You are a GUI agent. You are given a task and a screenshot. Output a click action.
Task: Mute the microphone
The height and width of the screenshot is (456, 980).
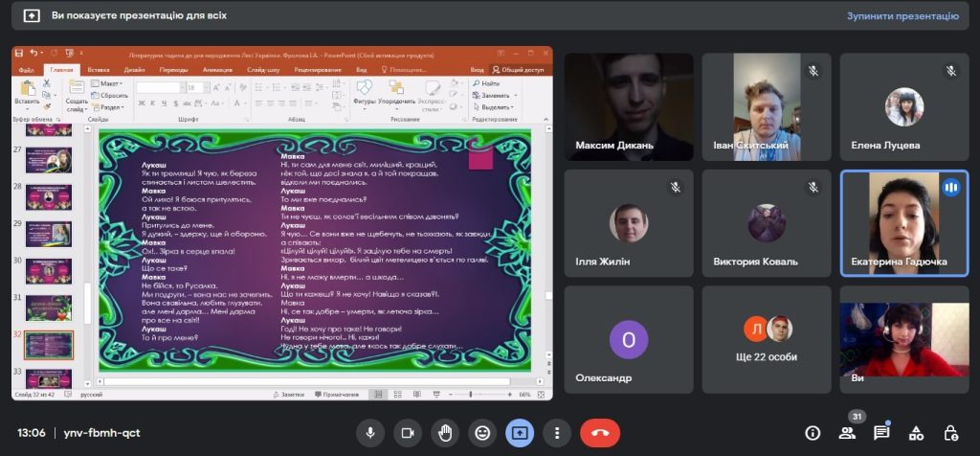coord(370,433)
